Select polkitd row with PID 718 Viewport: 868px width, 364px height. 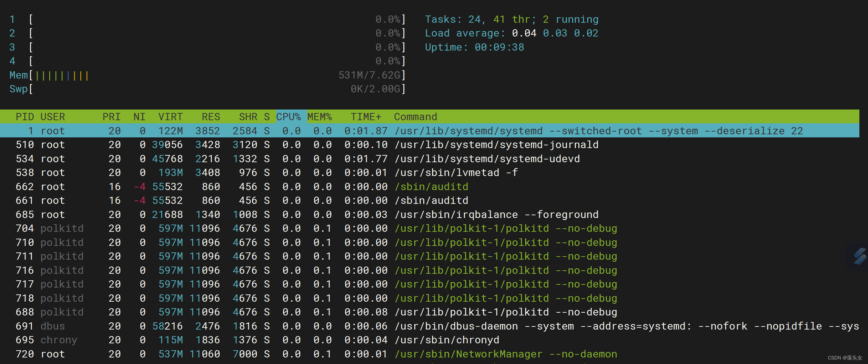[x=430, y=298]
